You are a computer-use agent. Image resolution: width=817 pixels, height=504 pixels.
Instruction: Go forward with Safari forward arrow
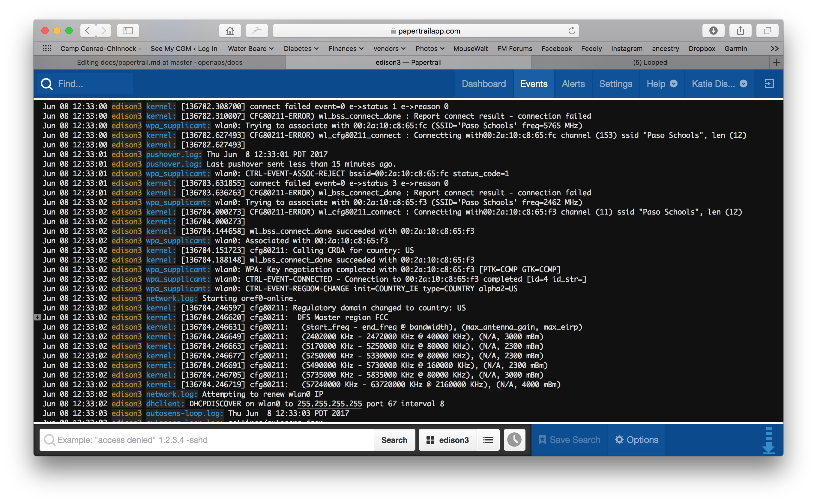click(104, 31)
